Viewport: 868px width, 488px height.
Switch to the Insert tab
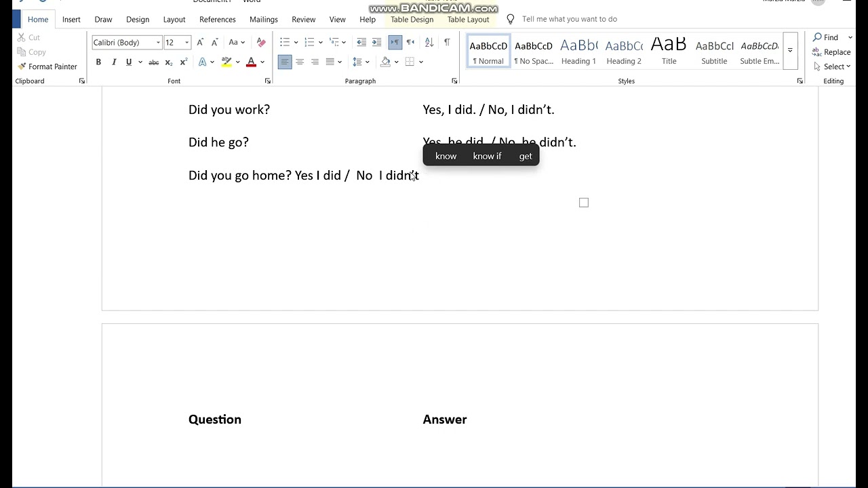pos(71,20)
